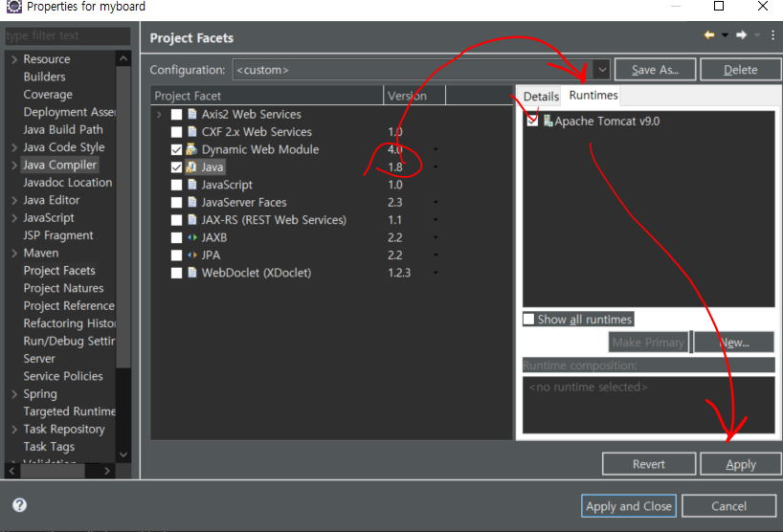Click the Project Facet column header
The width and height of the screenshot is (783, 532).
267,96
